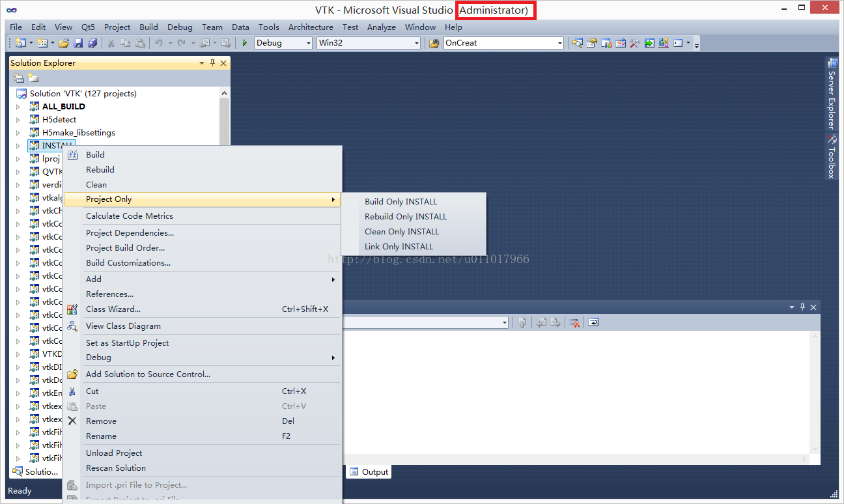
Task: Click Solution Explorer Properties icon
Action: click(19, 78)
